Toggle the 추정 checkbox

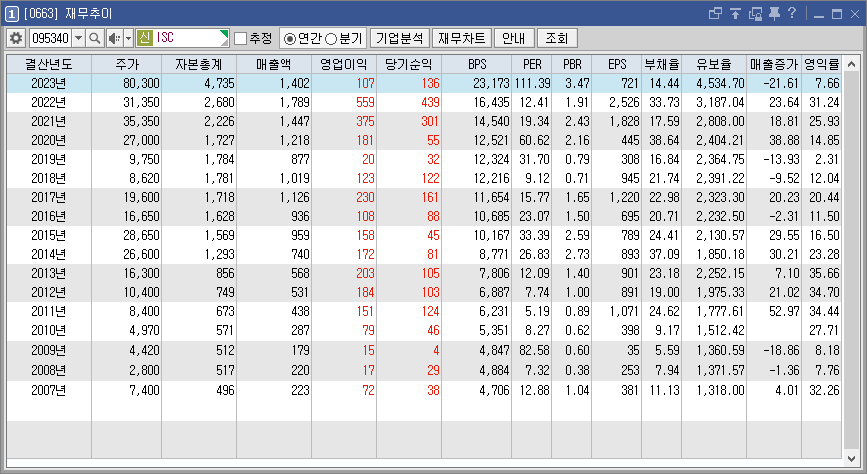click(241, 38)
